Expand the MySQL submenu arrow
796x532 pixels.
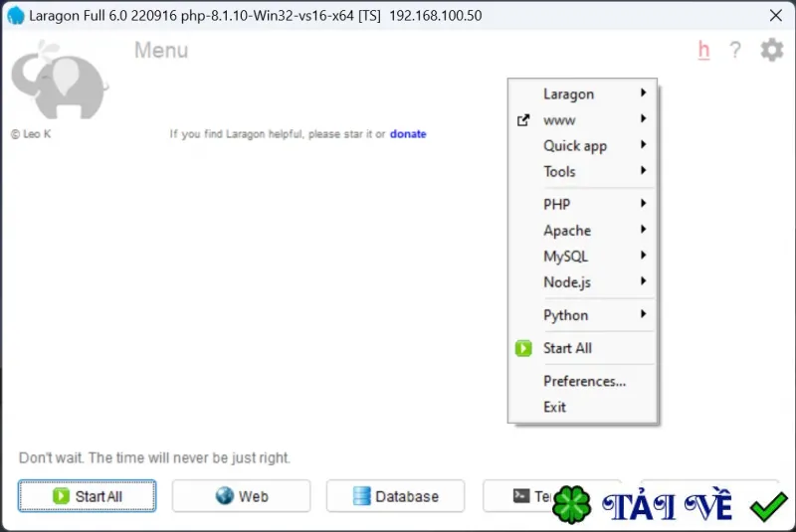point(643,255)
